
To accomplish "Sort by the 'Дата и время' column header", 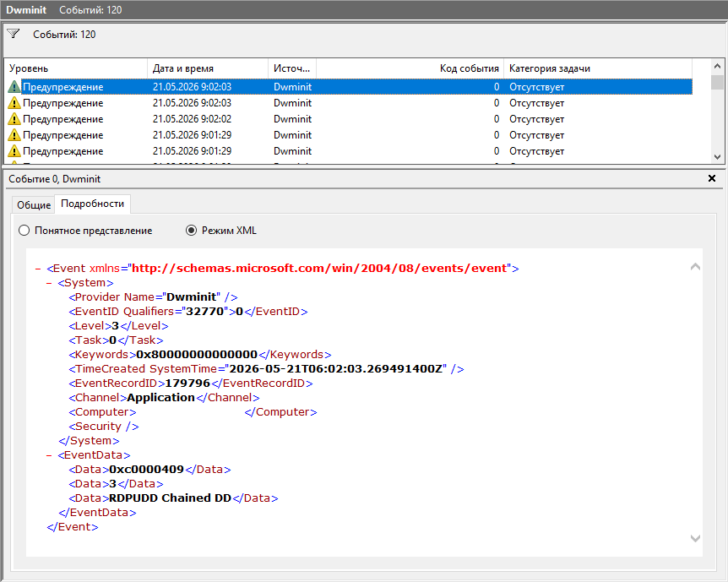I will [208, 68].
